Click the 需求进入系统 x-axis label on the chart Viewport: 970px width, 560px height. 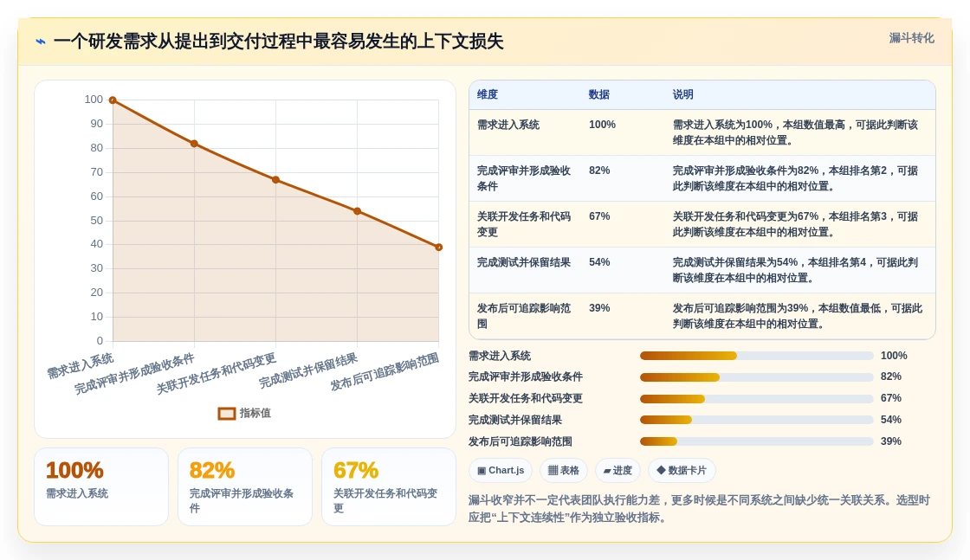[81, 366]
